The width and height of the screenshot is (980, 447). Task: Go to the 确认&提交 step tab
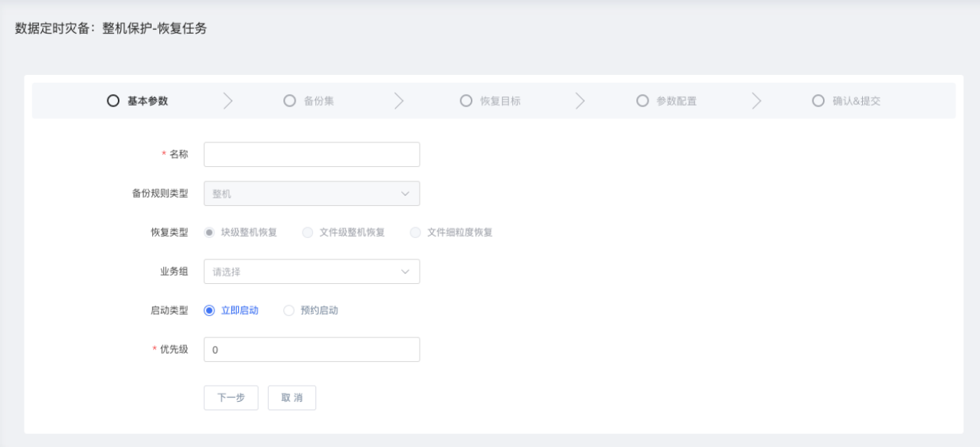click(847, 100)
